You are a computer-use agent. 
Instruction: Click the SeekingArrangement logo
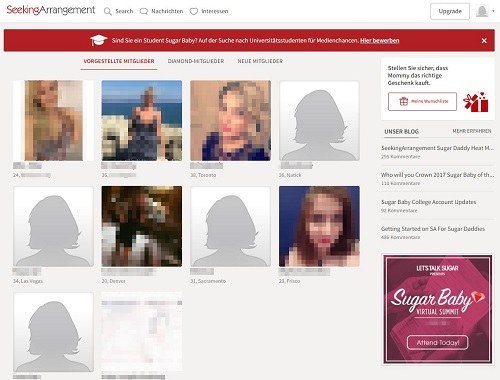(51, 10)
